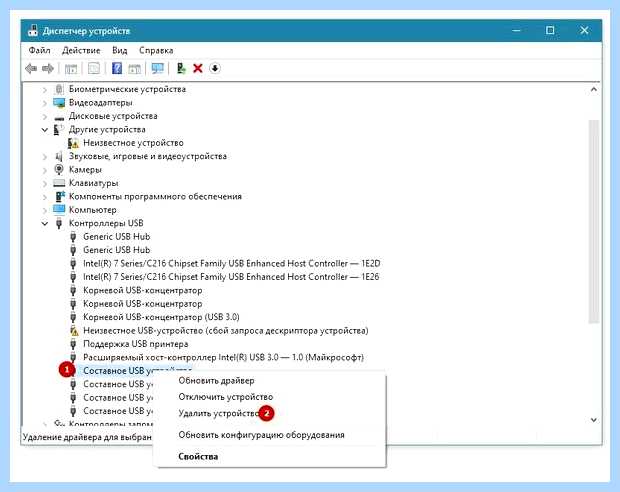Click the Forward arrow toolbar icon

48,68
